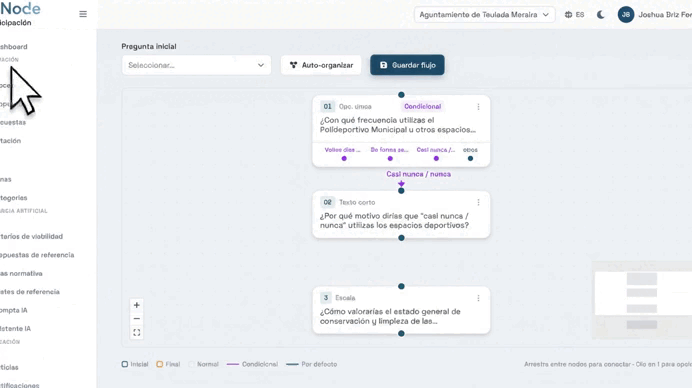Click the top connector of node 01
Viewport: 692px width, 388px height.
(x=401, y=94)
